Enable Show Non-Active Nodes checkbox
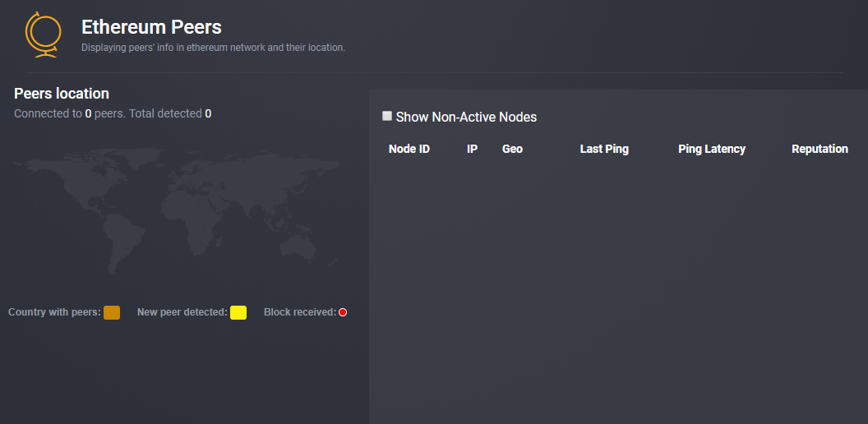 pyautogui.click(x=387, y=116)
